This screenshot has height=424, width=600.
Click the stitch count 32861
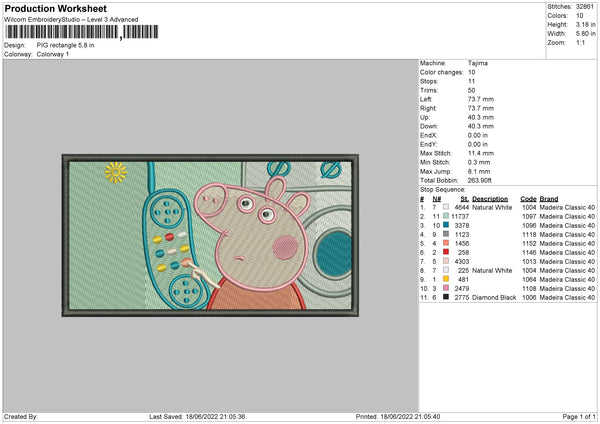click(585, 7)
